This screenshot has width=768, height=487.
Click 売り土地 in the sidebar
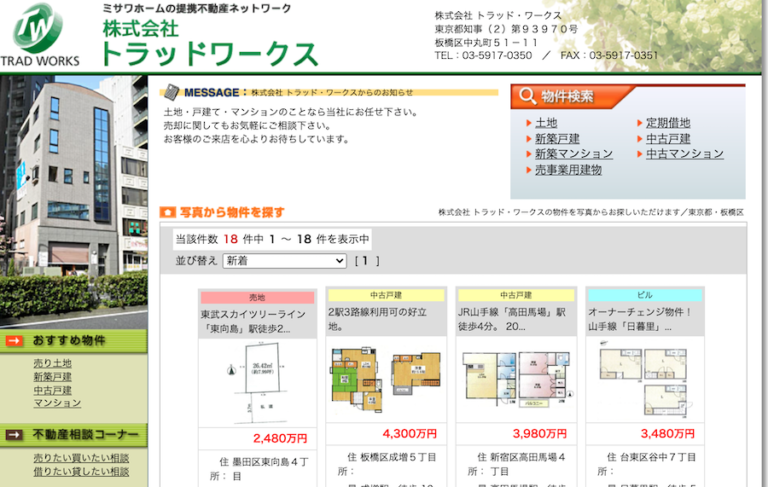tap(52, 363)
